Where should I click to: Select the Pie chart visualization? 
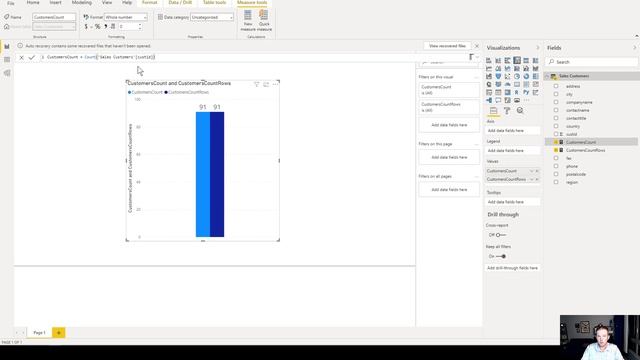pos(517,76)
